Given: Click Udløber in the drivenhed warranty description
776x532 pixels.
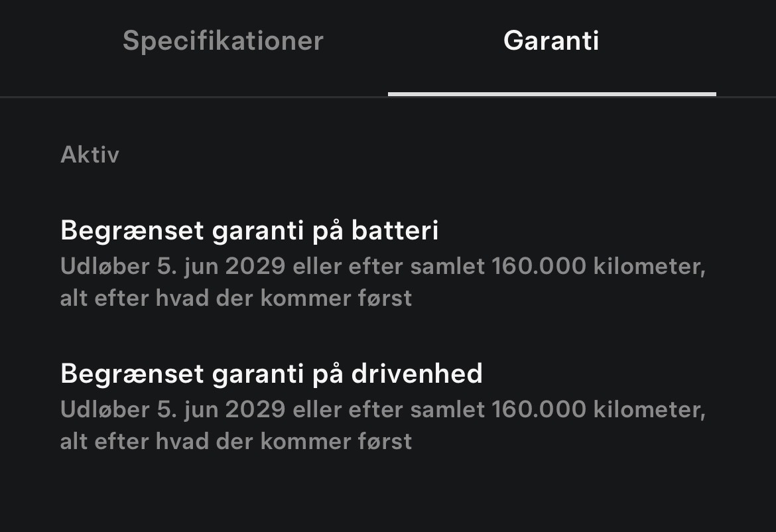Looking at the screenshot, I should pos(105,410).
